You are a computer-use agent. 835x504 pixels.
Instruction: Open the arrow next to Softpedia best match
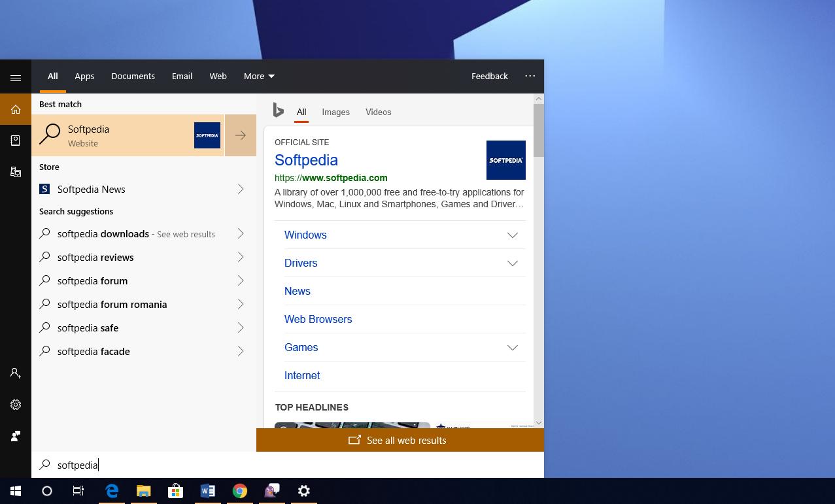pyautogui.click(x=241, y=135)
